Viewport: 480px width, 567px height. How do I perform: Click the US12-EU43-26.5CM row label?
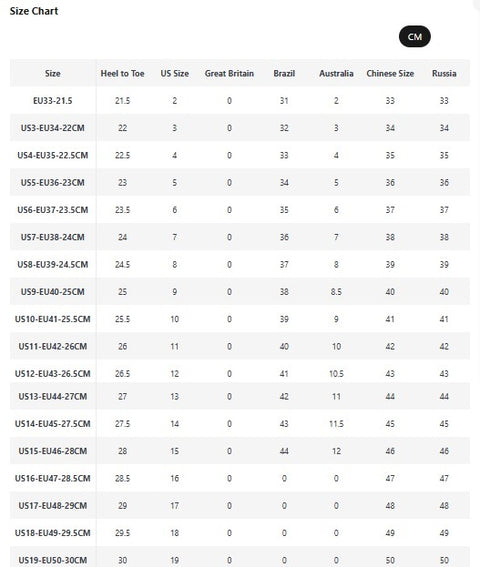tap(53, 374)
